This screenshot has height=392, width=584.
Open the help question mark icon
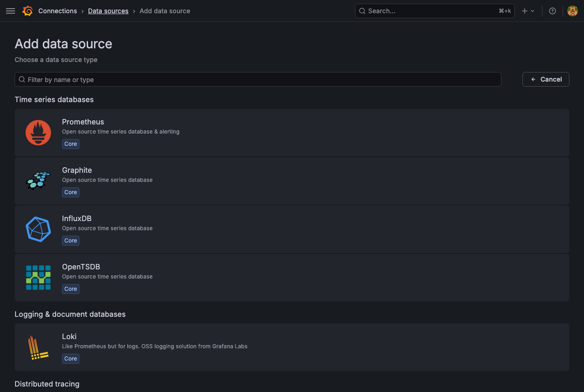click(553, 11)
